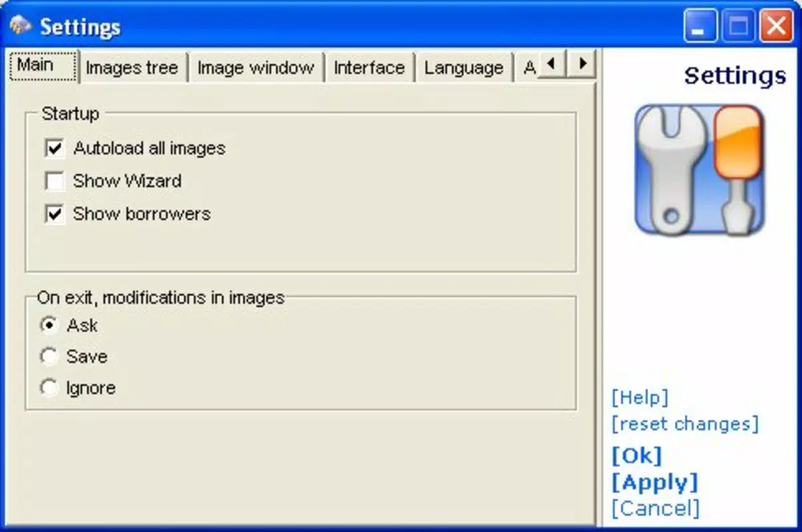Open the Interface tab

click(369, 68)
